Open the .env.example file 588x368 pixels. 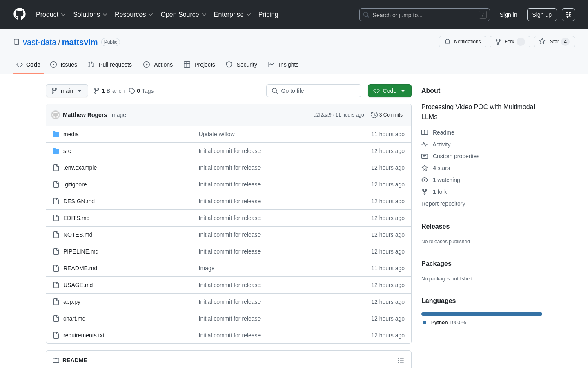(x=80, y=168)
